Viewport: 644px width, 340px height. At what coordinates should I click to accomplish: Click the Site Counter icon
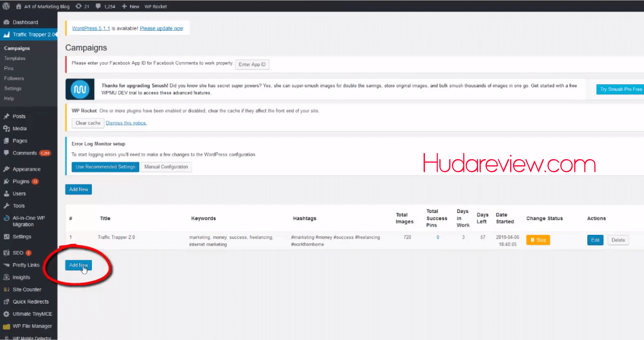[x=6, y=289]
